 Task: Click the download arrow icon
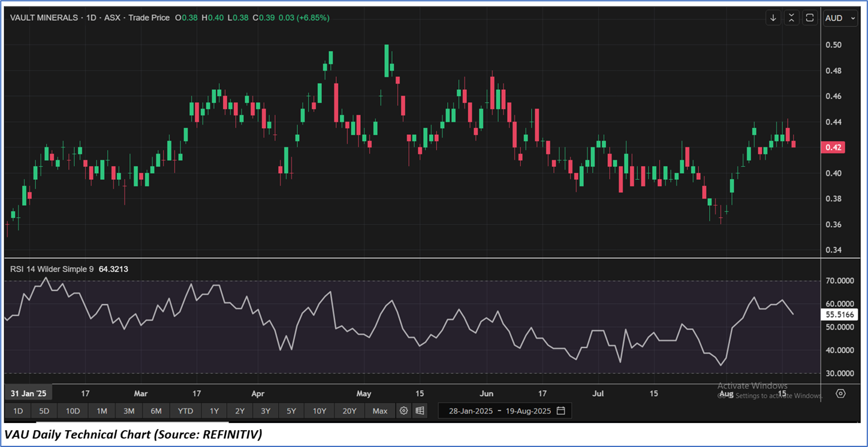pyautogui.click(x=774, y=18)
